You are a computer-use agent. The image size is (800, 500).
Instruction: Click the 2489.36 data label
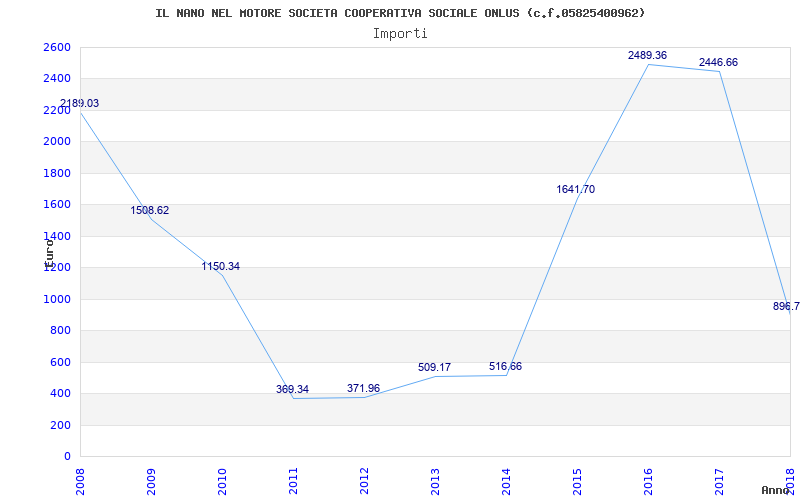point(647,55)
